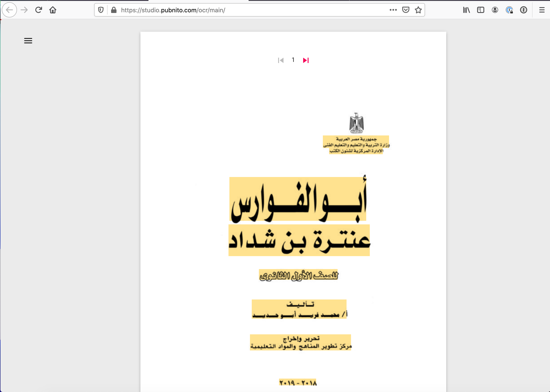
Task: Open the browser home page
Action: tap(53, 10)
